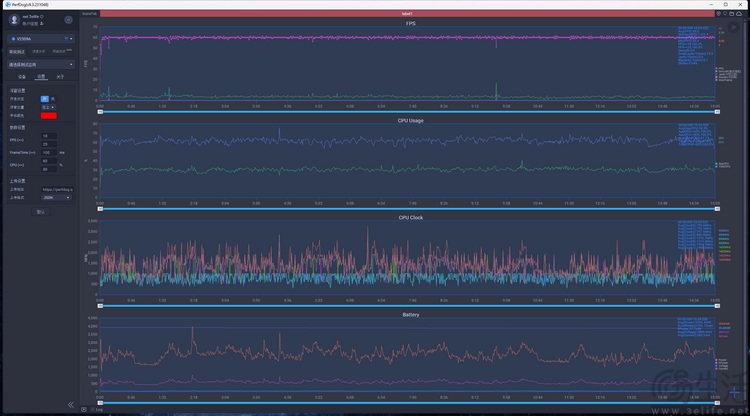Click the red font color swatch

point(48,116)
